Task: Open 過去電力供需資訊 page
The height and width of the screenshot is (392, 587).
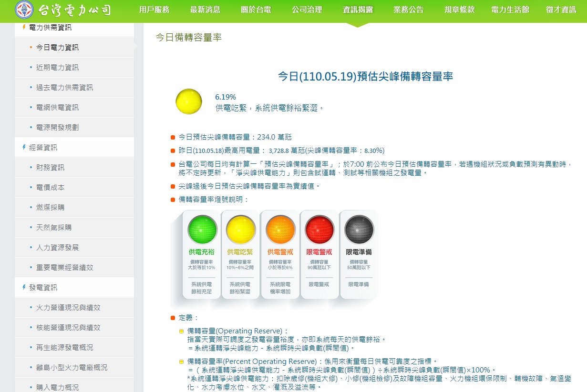Action: (65, 88)
